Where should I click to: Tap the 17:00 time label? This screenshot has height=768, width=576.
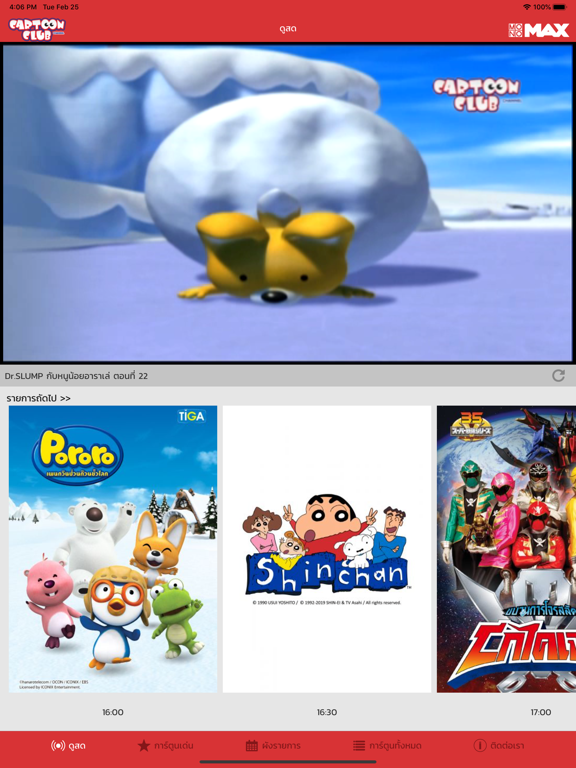[x=541, y=712]
